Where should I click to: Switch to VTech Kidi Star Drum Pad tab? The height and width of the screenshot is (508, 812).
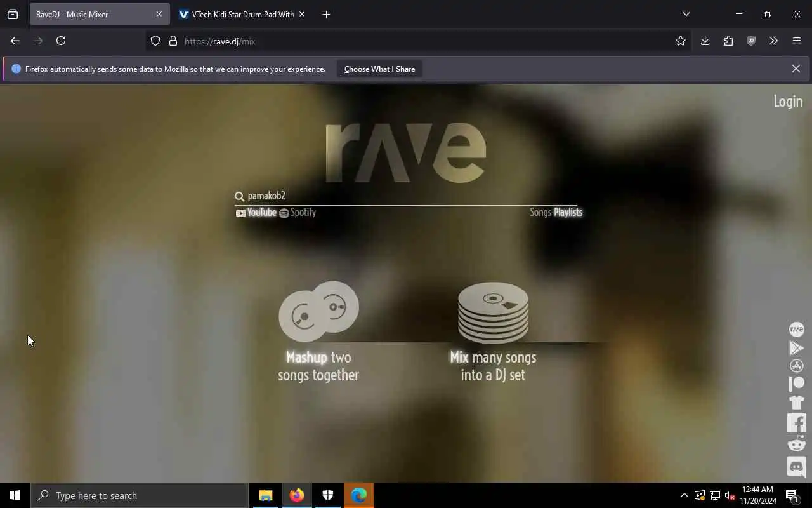pyautogui.click(x=242, y=14)
